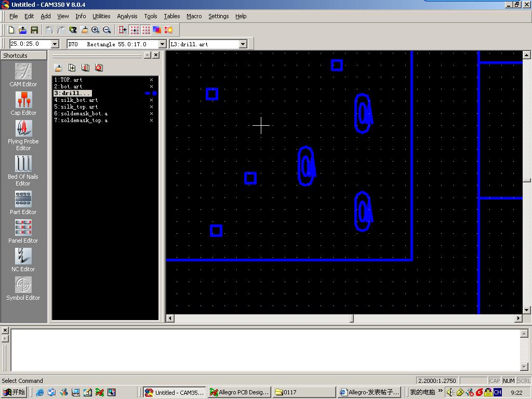Click the Save file toolbar icon
The height and width of the screenshot is (399, 532).
point(34,30)
